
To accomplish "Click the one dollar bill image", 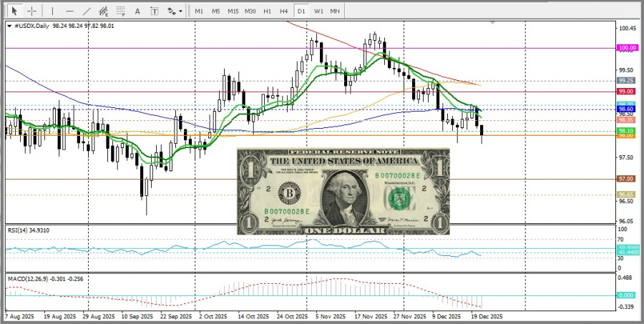I will [x=343, y=192].
